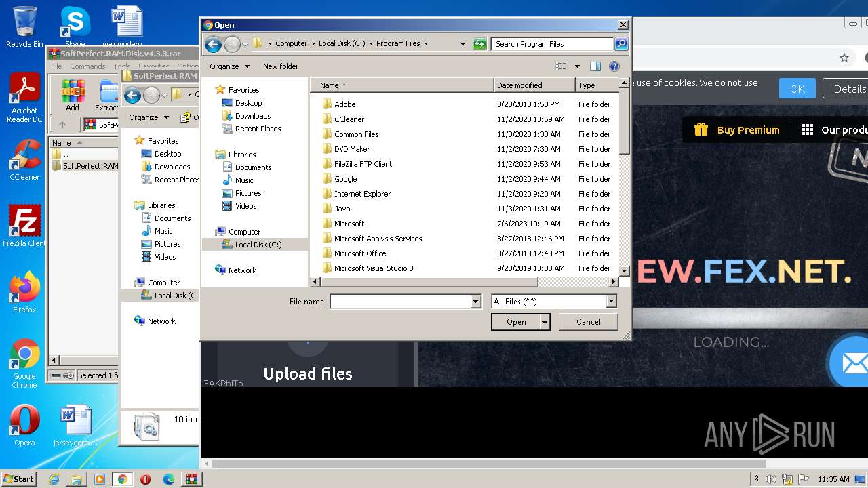Open the All Files type dropdown
This screenshot has height=488, width=868.
(x=554, y=302)
